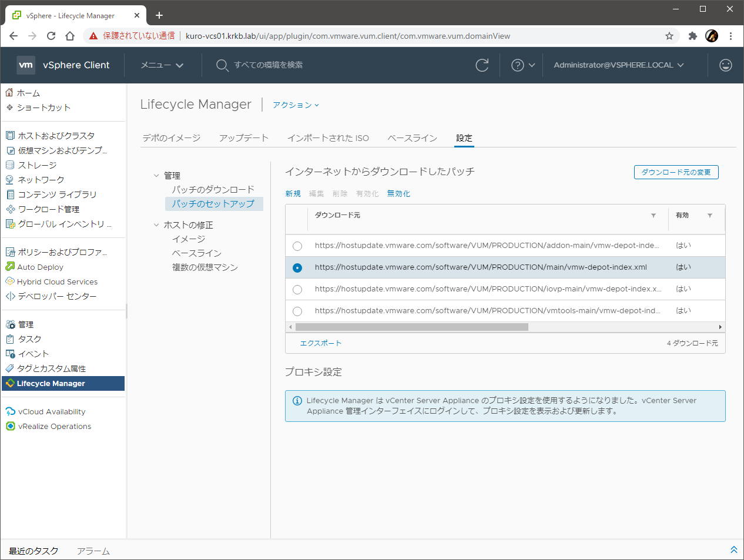The image size is (744, 560).
Task: Expand the recent tasks panel double-chevron
Action: click(733, 550)
